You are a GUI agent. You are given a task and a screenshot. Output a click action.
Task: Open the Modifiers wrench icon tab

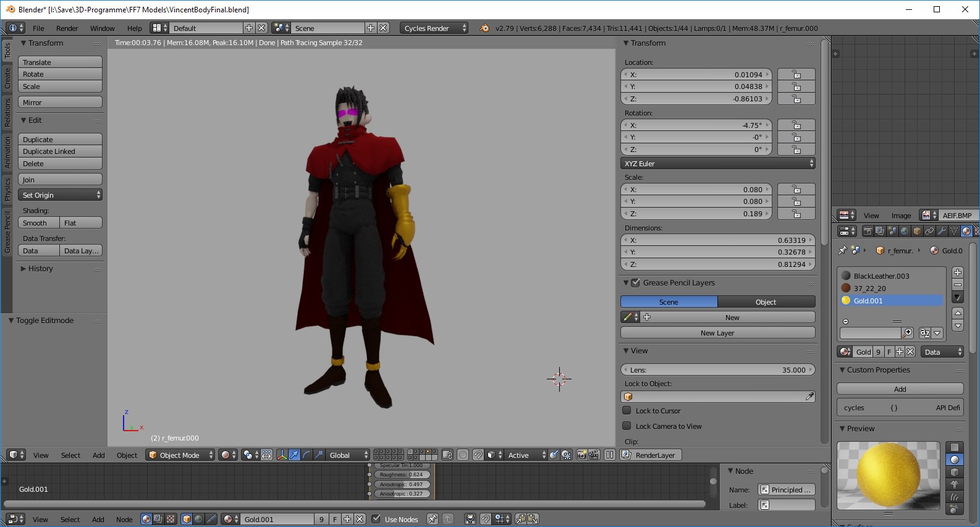pos(942,231)
